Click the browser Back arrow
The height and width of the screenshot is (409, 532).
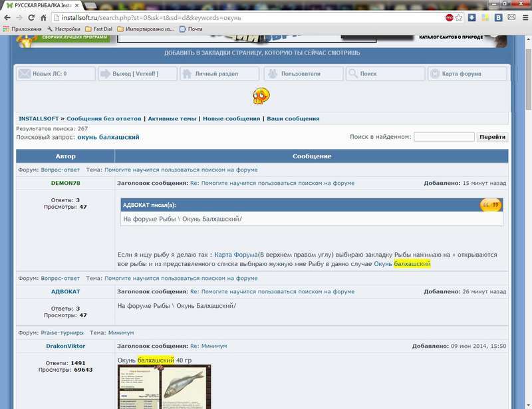point(7,18)
